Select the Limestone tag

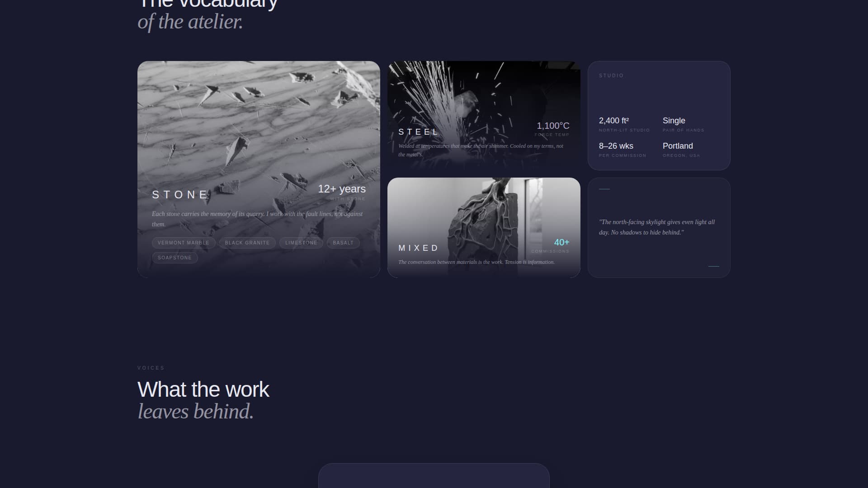click(301, 243)
